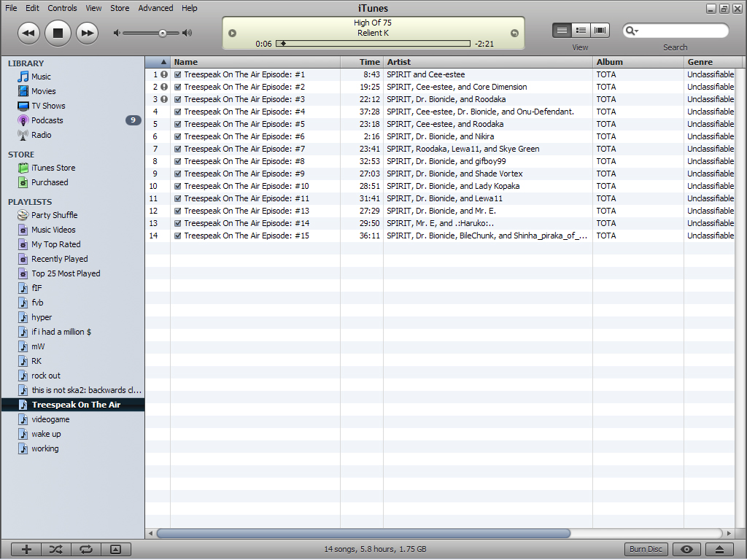Screen dimensions: 747x560
Task: Show album artwork pane
Action: coord(116,549)
